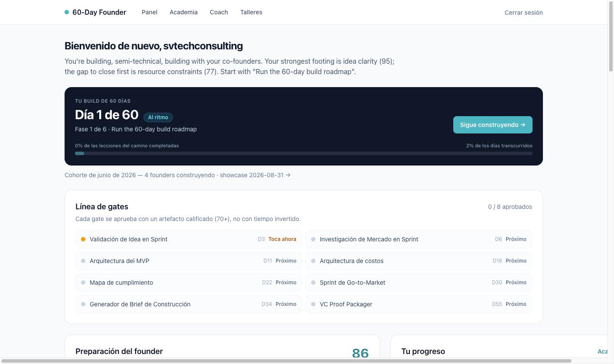614x364 pixels.
Task: Click Día 1 de 60 heading
Action: (107, 115)
